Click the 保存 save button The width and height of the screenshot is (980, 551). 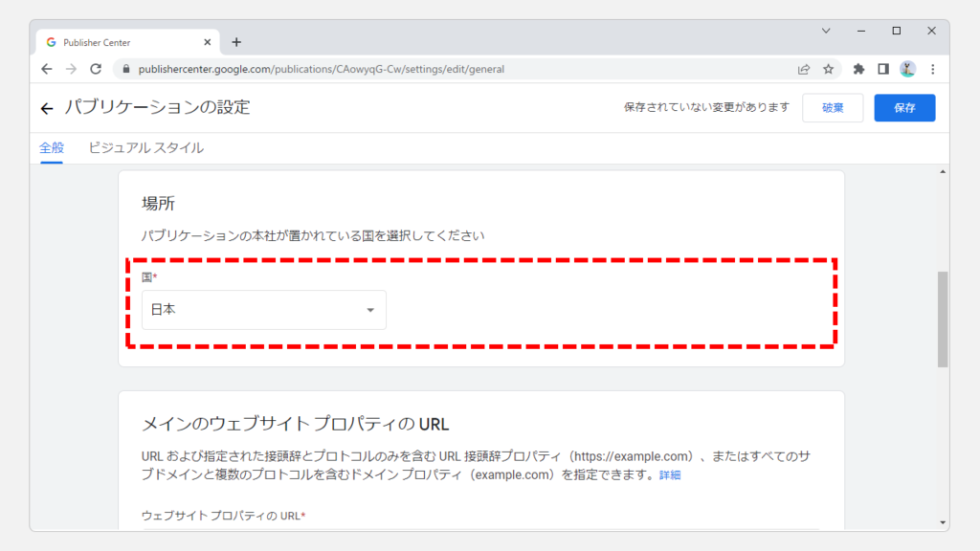(904, 108)
